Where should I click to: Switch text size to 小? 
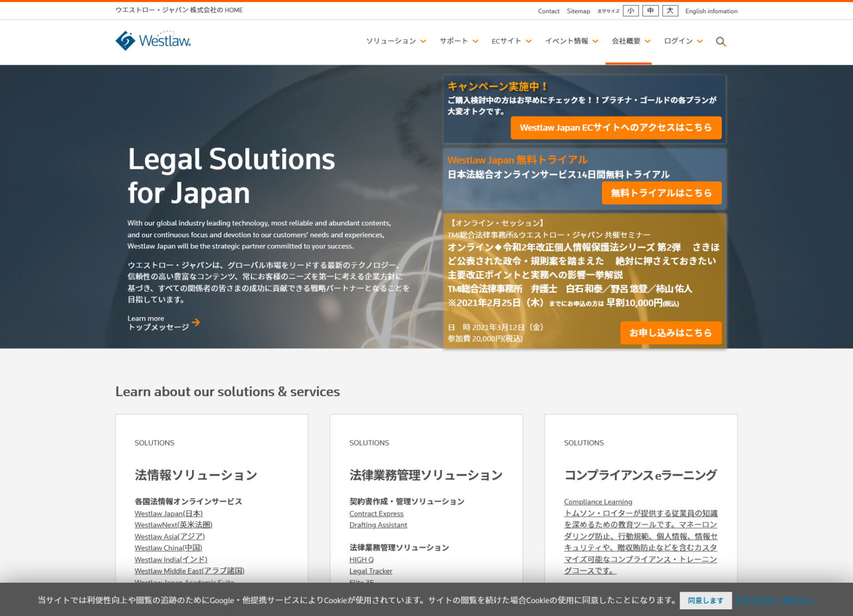[630, 11]
